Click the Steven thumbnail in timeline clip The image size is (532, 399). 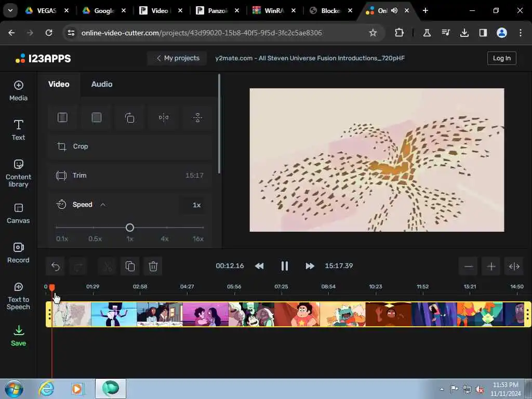coord(297,314)
